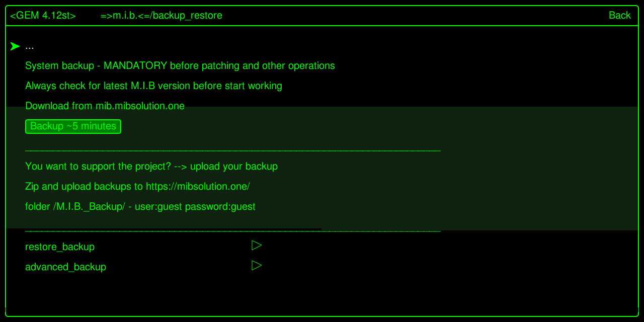Click the 'System backup - MANDATORY' notice line
Screen dimensions: 644x322
click(x=180, y=66)
